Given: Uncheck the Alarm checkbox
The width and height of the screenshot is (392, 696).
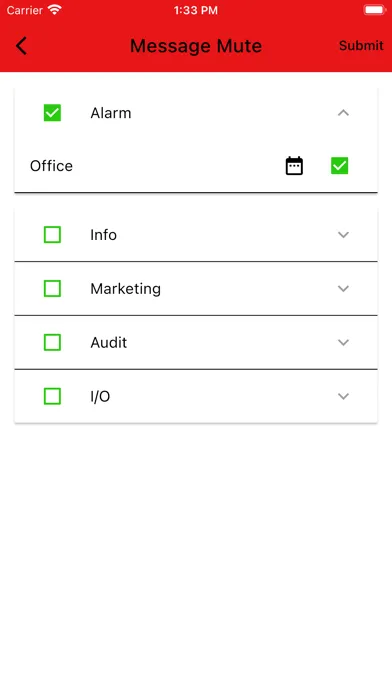Looking at the screenshot, I should [x=52, y=113].
